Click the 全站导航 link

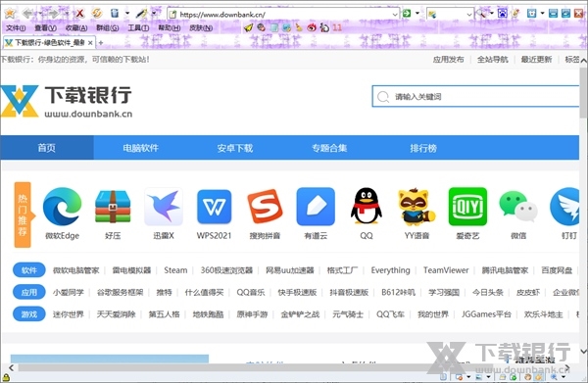[492, 59]
